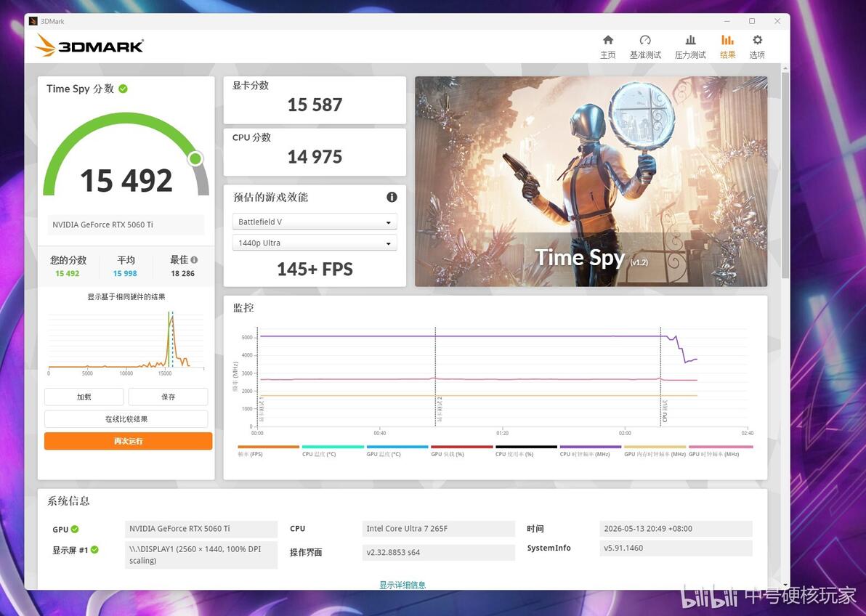Click 平均 average value 15 998
This screenshot has height=616, width=866.
(x=125, y=273)
